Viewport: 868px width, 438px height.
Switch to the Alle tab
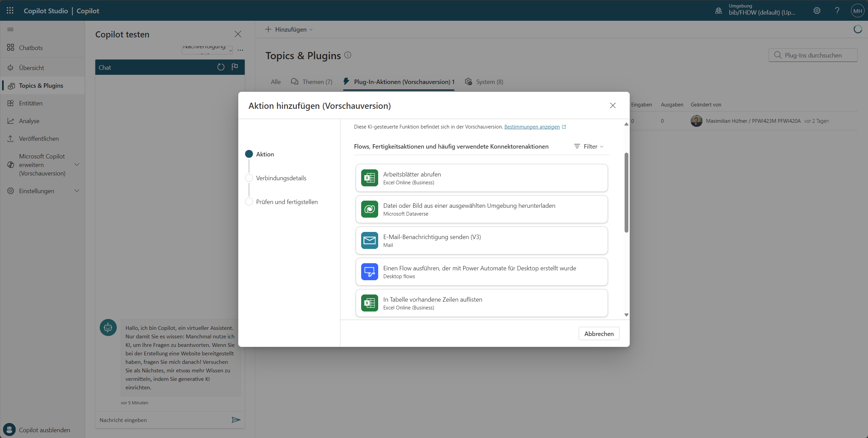coord(276,82)
